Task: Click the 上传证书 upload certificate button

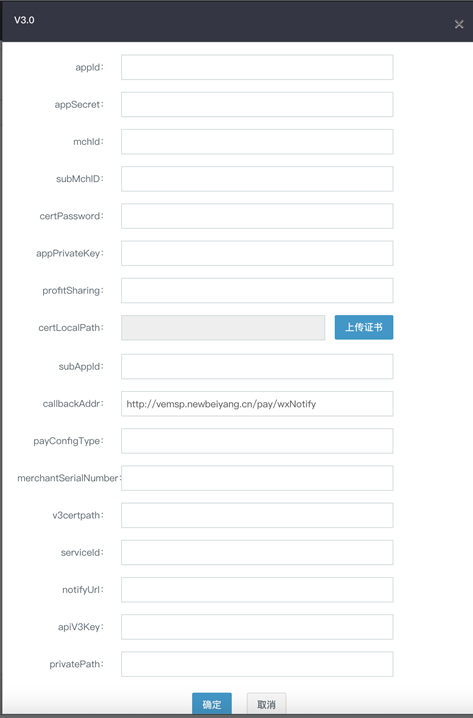Action: click(x=364, y=327)
